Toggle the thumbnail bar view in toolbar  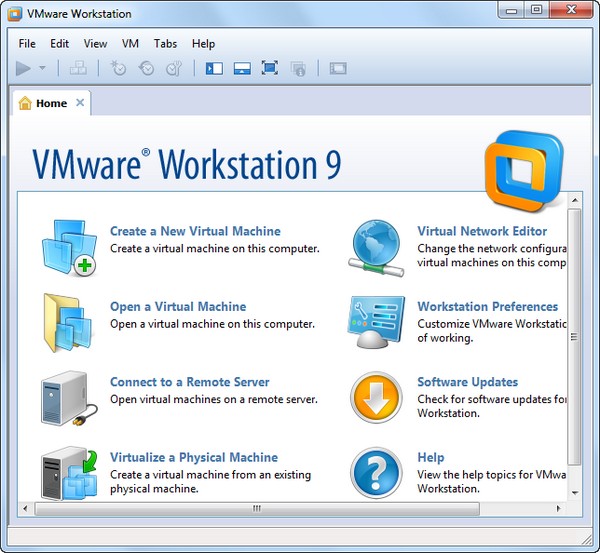(x=241, y=68)
